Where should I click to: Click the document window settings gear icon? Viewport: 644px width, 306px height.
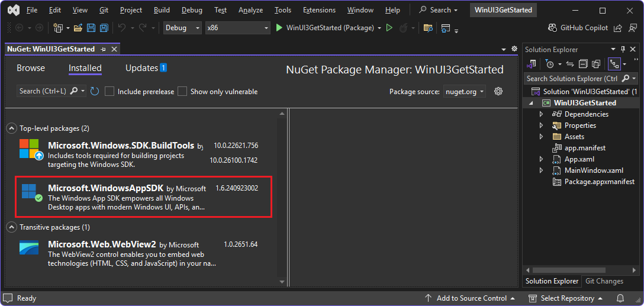pos(514,49)
